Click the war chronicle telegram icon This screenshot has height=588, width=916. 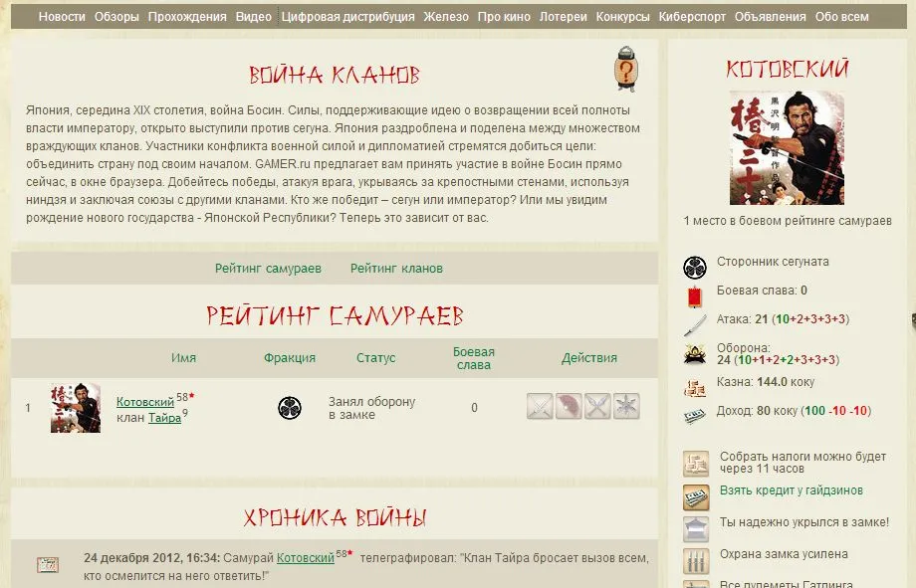[x=48, y=565]
